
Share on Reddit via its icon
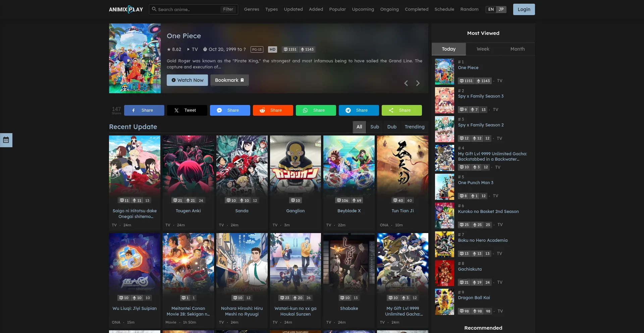tap(262, 110)
